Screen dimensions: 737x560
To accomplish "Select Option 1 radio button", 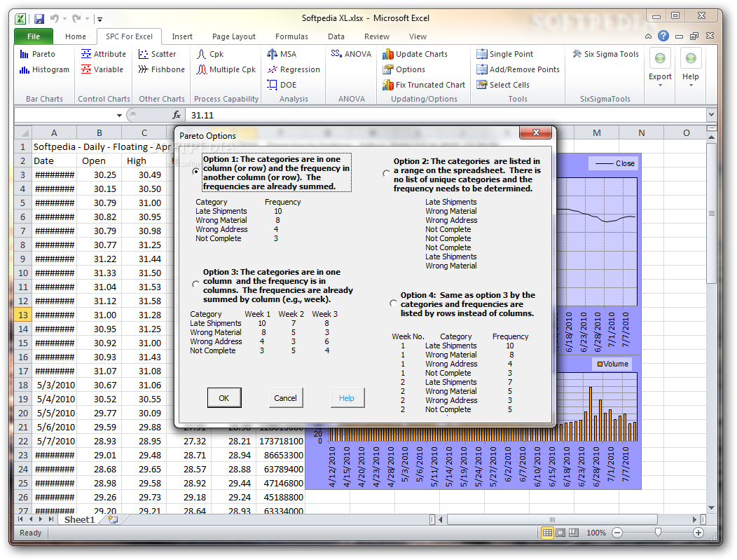I will click(195, 172).
